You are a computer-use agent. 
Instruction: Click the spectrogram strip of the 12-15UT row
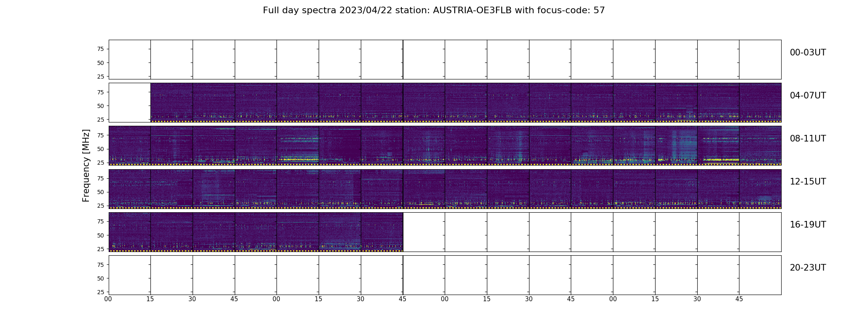(445, 189)
